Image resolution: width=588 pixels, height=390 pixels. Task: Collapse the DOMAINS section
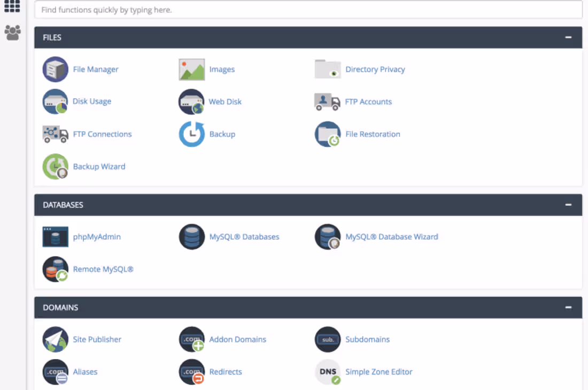point(568,307)
